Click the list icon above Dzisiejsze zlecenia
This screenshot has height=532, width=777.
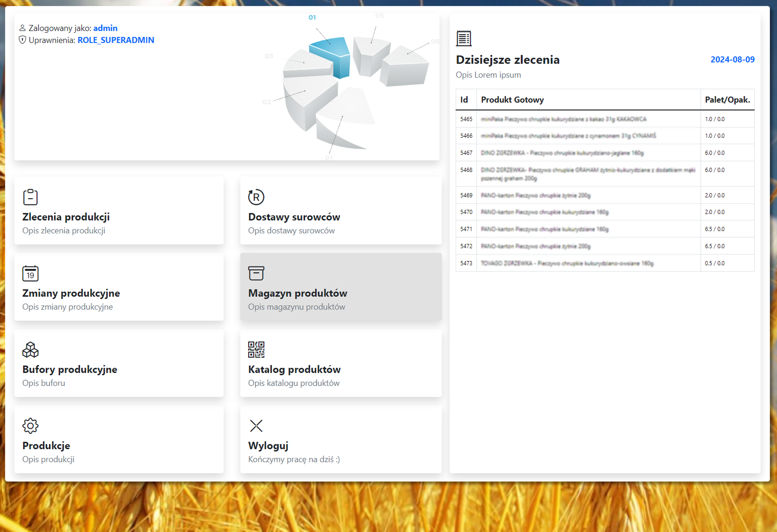pos(464,38)
